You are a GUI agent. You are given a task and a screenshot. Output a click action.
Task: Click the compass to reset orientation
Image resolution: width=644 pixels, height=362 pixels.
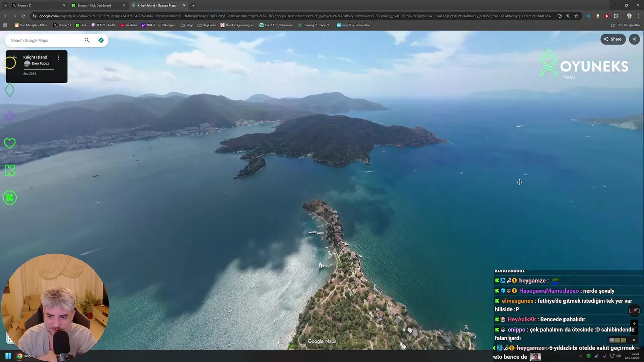635,310
